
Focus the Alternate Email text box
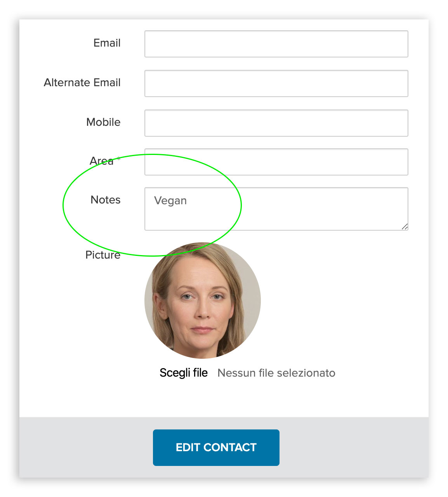coord(276,83)
